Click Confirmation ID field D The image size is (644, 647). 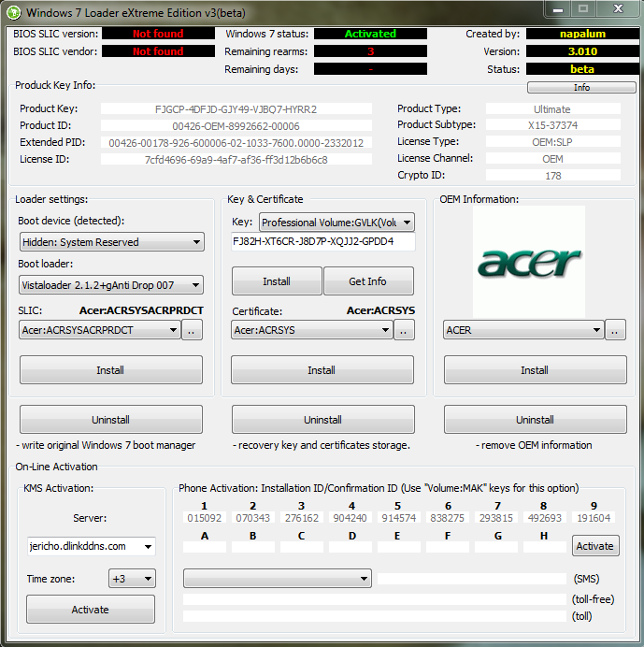click(351, 547)
